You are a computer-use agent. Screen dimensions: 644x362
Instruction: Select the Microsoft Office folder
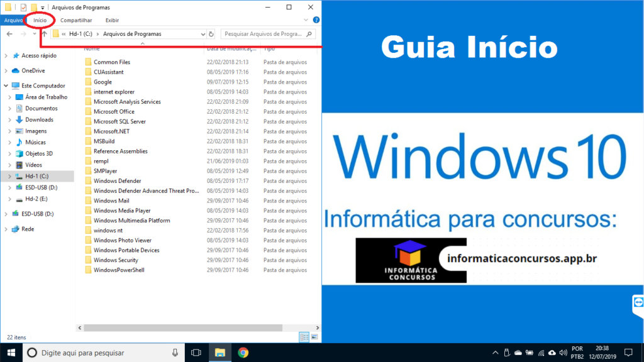pos(114,111)
